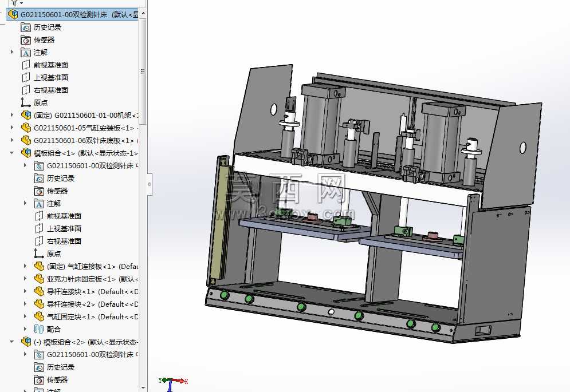570x392 pixels.
Task: Click the top-level 前视基准面 label
Action: (51, 65)
